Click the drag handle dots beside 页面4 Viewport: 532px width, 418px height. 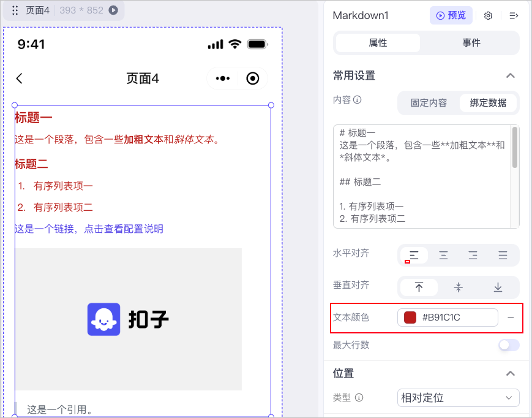point(15,10)
